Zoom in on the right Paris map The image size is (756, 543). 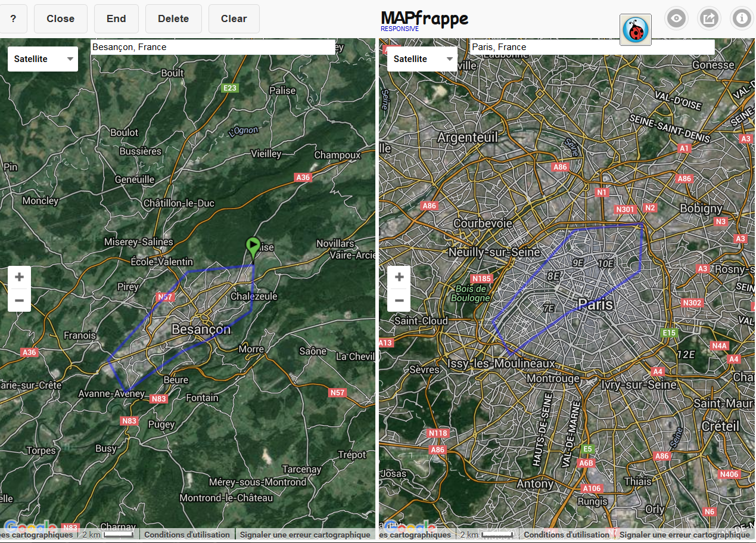pyautogui.click(x=399, y=277)
